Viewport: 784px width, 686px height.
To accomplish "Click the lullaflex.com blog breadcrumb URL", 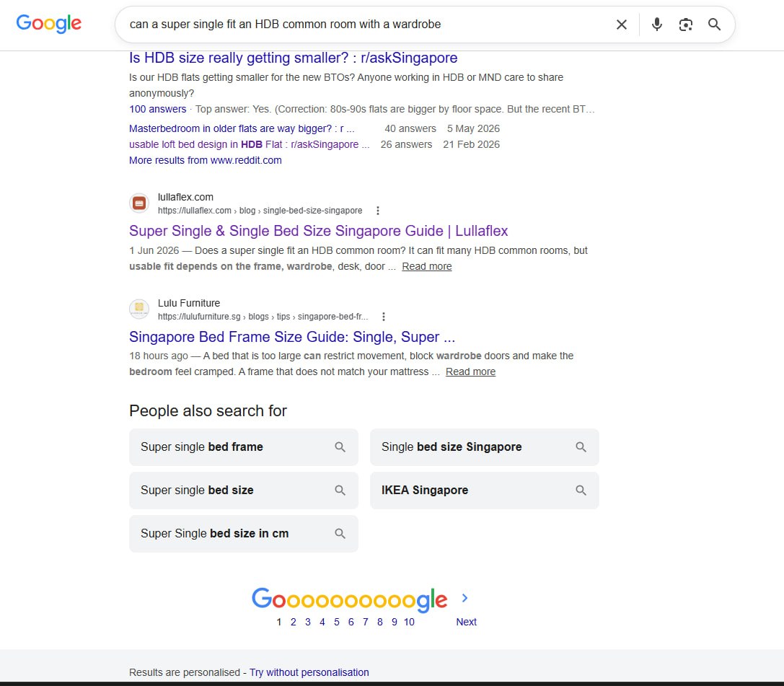I will click(x=260, y=211).
